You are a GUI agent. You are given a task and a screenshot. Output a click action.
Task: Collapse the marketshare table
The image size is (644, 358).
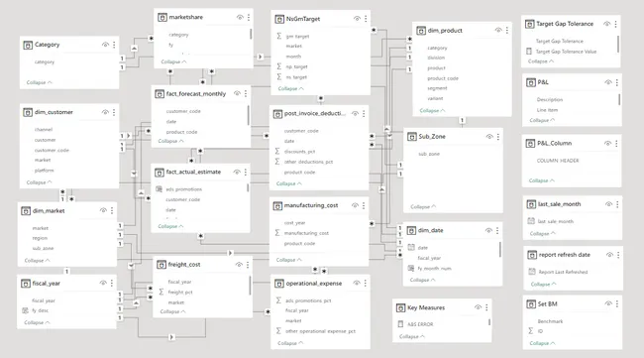[173, 61]
